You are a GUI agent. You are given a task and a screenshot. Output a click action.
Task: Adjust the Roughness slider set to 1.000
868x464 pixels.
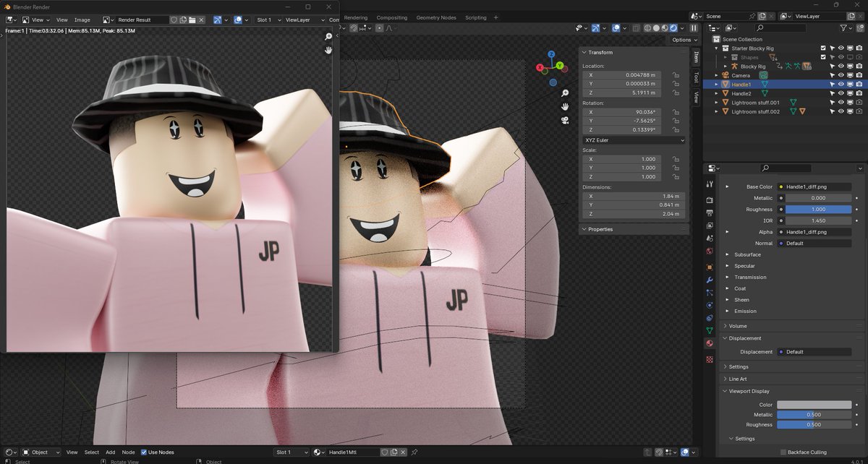coord(819,210)
